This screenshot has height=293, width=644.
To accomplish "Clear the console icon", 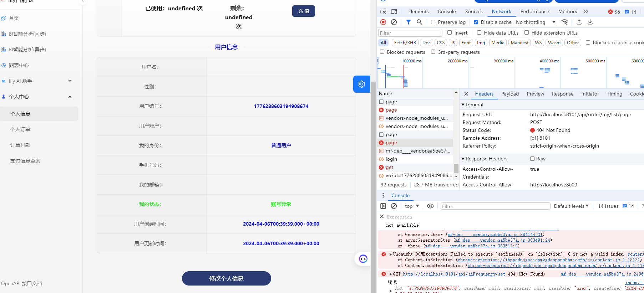I will [394, 206].
